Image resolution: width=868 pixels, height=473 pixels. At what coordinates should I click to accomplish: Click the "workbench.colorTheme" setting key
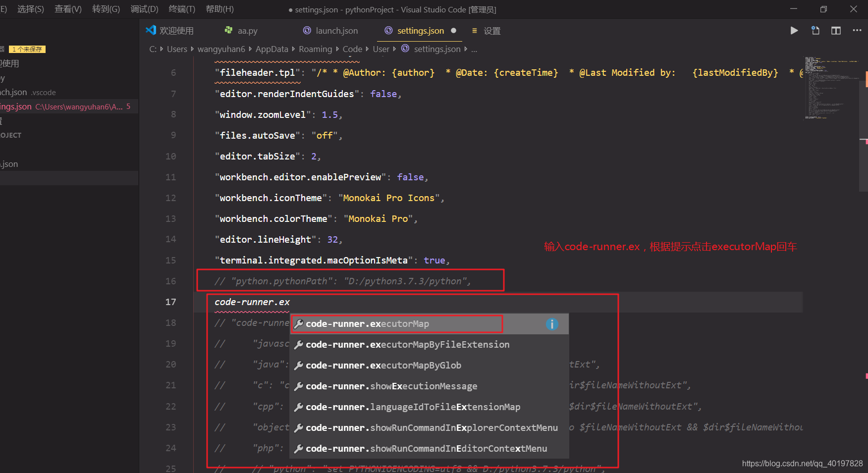tap(273, 219)
